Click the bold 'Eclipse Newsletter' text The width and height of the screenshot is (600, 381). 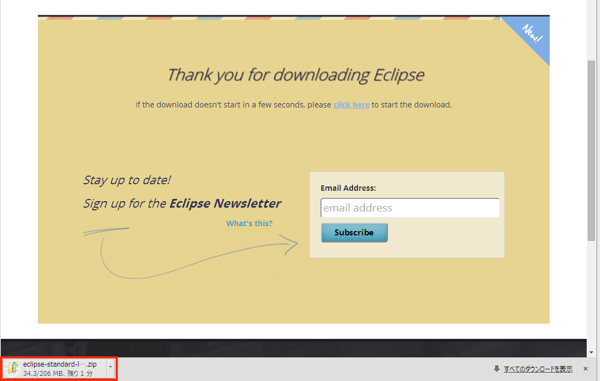tap(225, 203)
